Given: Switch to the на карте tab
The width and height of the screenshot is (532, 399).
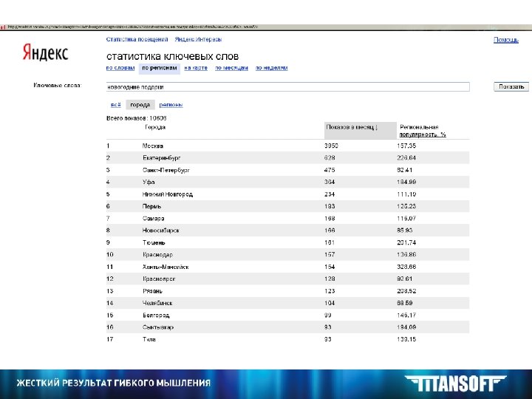Looking at the screenshot, I should pos(196,68).
